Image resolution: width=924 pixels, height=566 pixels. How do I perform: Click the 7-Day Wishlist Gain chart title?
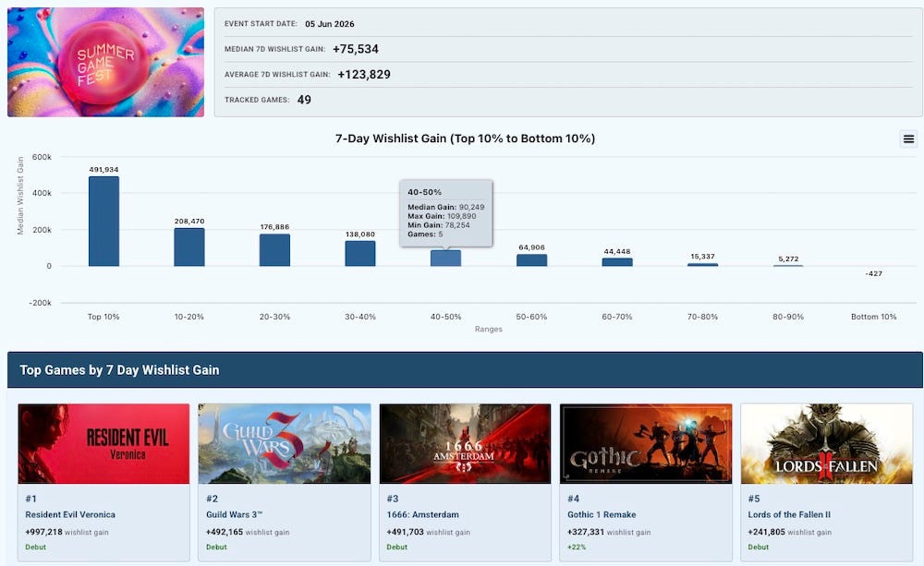[x=465, y=138]
